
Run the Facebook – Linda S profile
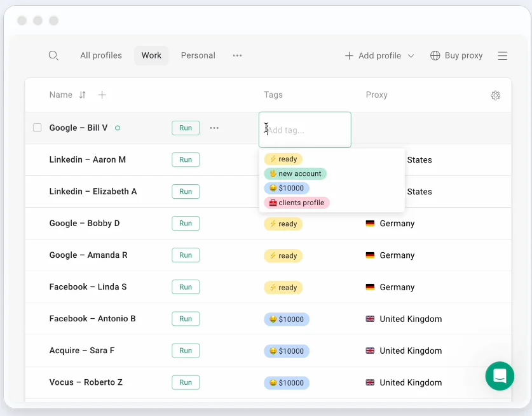coord(186,287)
